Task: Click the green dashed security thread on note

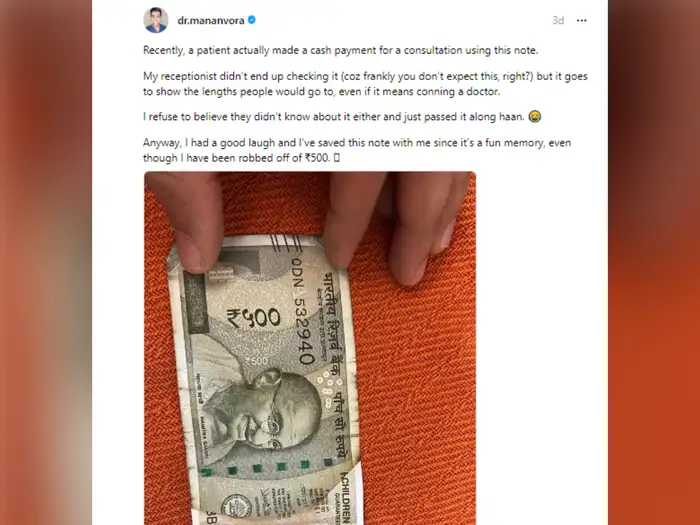Action: click(x=268, y=467)
